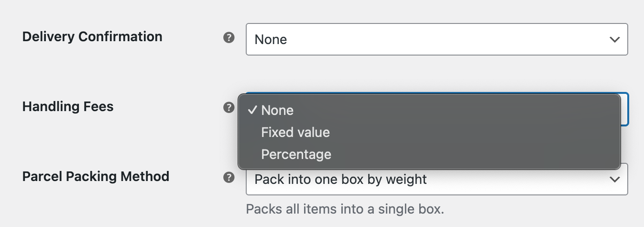The height and width of the screenshot is (227, 644).
Task: Click the Parcel Packing Method label
Action: pos(96,176)
